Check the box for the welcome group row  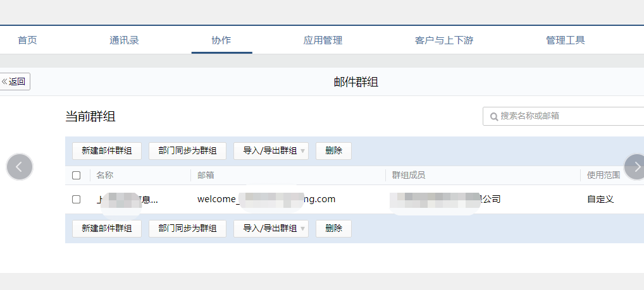click(x=77, y=200)
